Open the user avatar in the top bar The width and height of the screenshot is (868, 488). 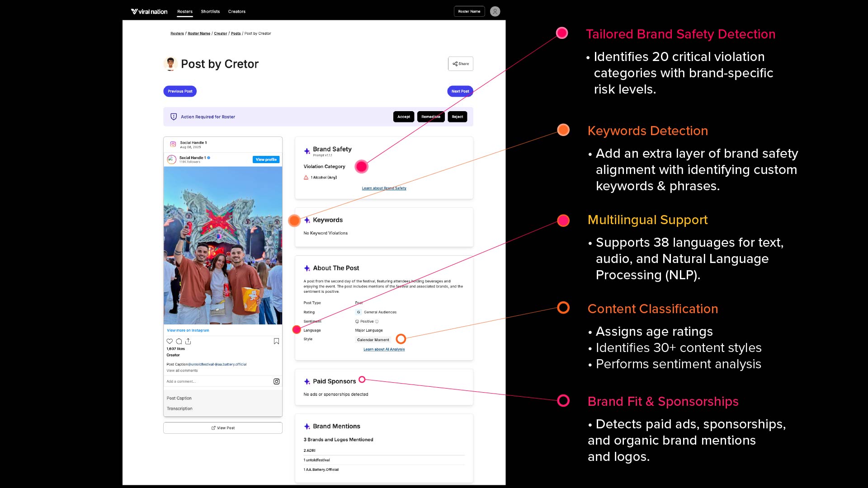click(x=495, y=11)
